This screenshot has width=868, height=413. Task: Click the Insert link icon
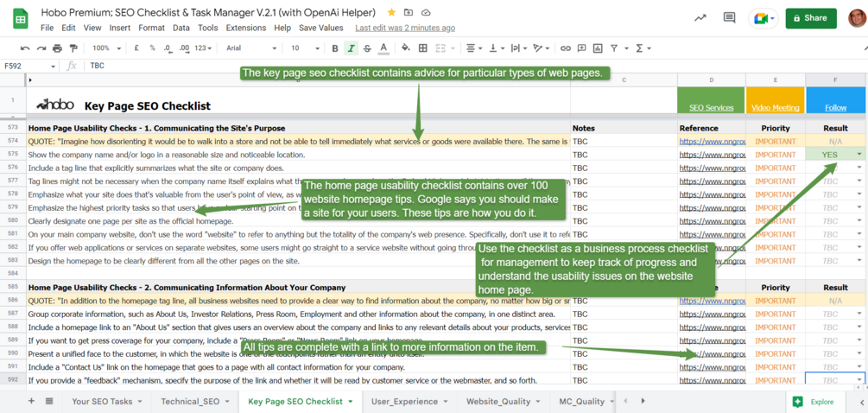click(565, 48)
